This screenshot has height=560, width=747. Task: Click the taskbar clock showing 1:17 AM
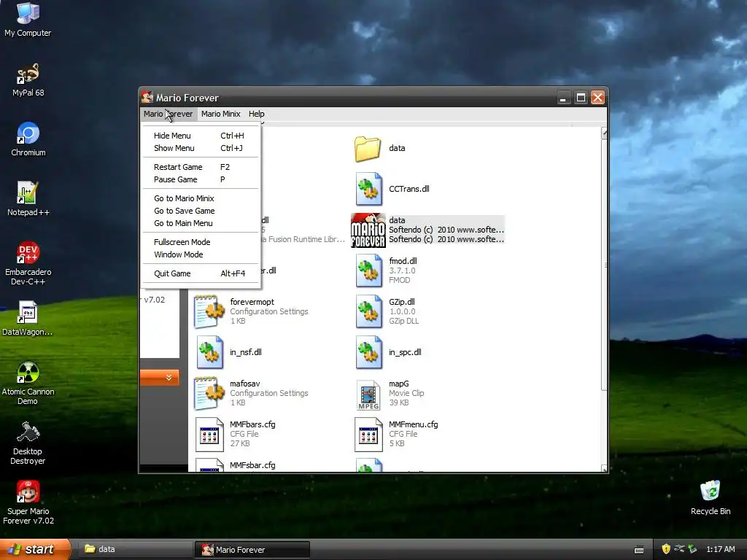point(720,549)
